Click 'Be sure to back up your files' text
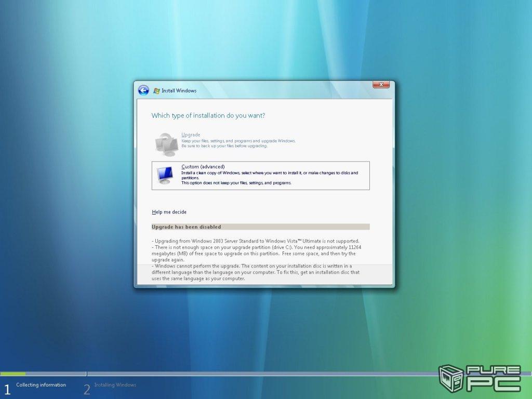The width and height of the screenshot is (532, 399). (x=224, y=146)
